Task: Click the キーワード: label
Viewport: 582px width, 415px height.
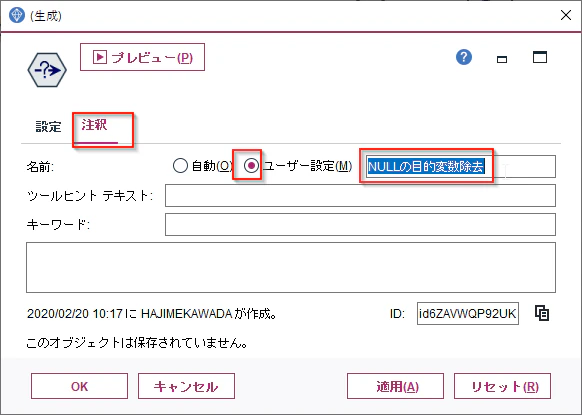Action: click(x=58, y=225)
